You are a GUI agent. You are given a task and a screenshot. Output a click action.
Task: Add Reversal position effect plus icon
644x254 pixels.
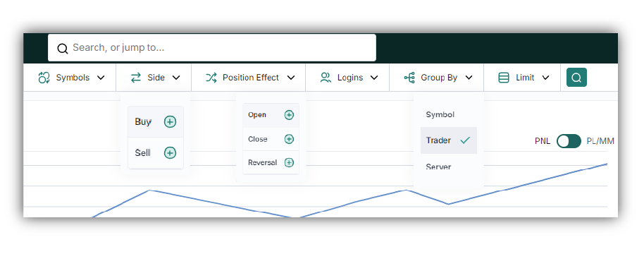[289, 163]
